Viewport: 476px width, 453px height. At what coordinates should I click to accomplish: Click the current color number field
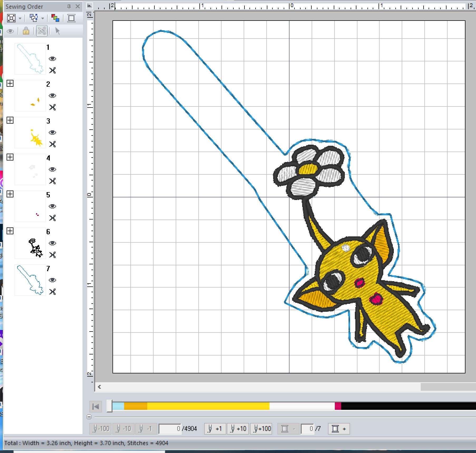[307, 429]
